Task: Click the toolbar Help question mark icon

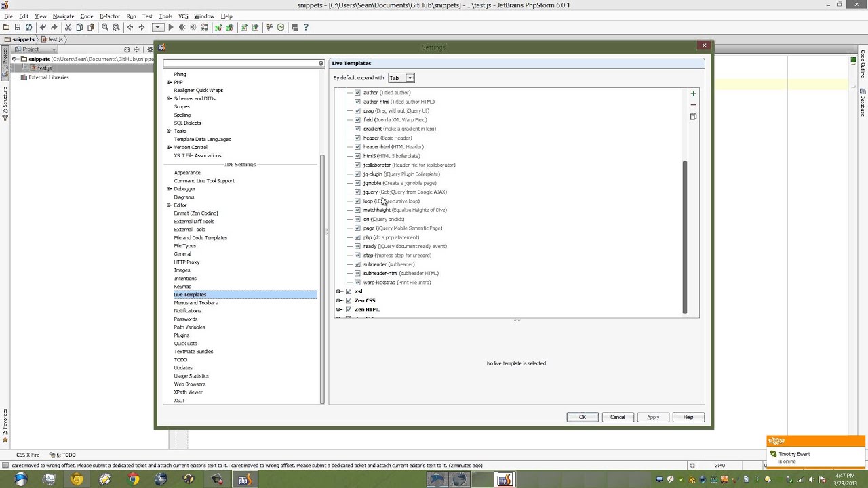Action: (x=306, y=27)
